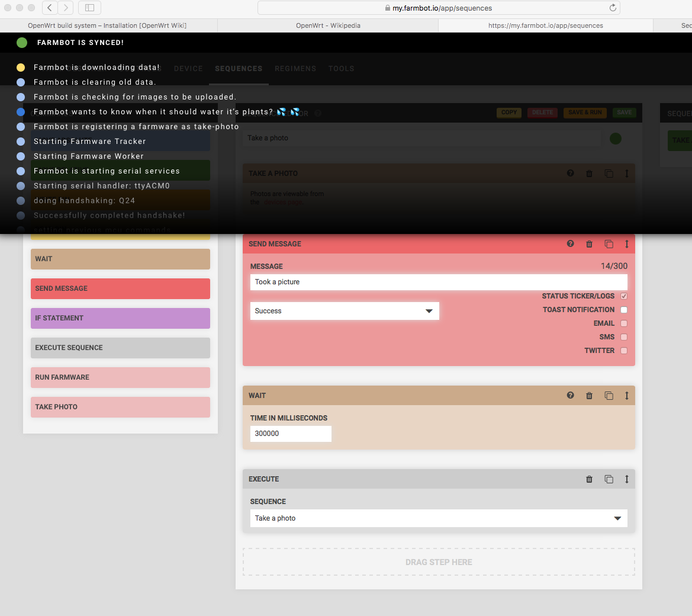692x616 pixels.
Task: Open help for Send Message step
Action: [x=570, y=244]
